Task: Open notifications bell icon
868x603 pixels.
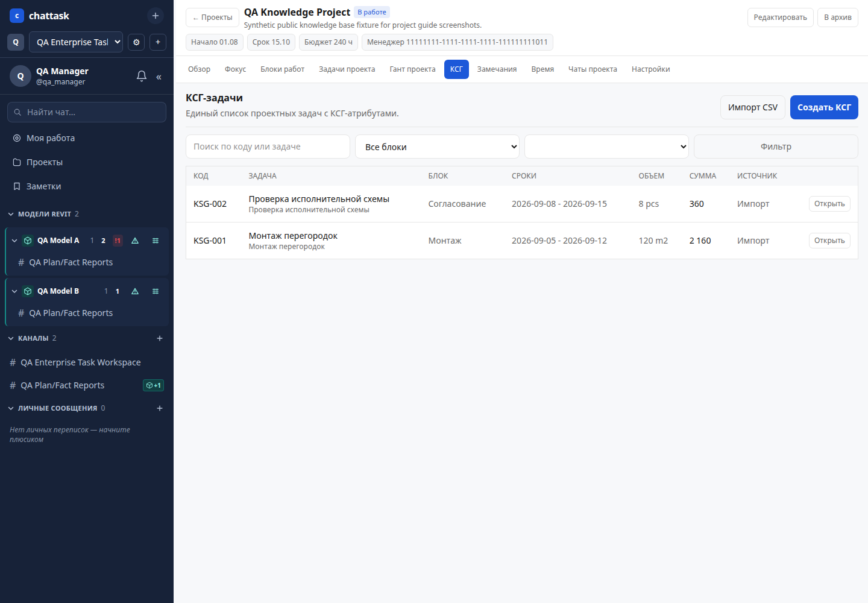Action: pos(142,76)
